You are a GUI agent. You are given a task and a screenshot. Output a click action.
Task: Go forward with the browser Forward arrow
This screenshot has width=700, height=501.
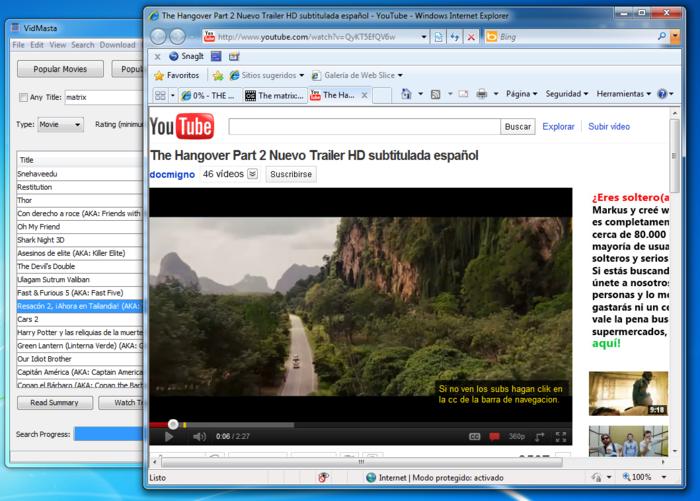pyautogui.click(x=178, y=37)
